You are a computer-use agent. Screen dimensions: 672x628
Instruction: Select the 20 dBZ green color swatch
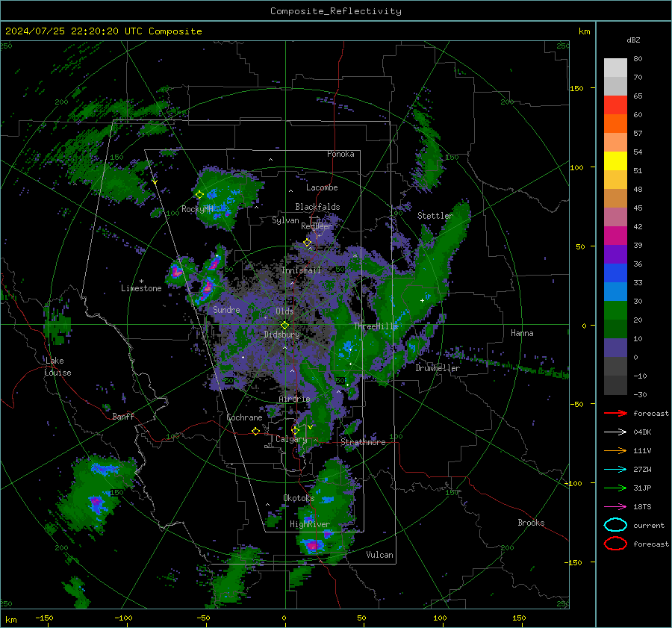[x=615, y=329]
